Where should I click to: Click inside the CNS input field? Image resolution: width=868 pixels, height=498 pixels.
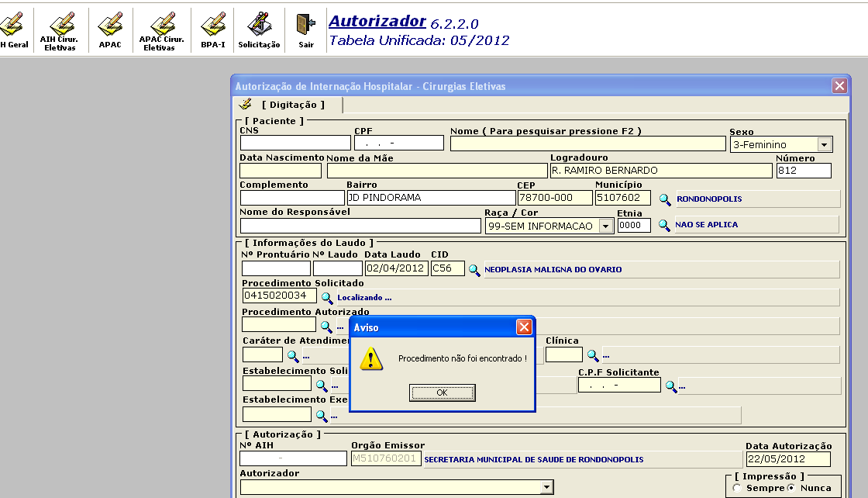294,143
